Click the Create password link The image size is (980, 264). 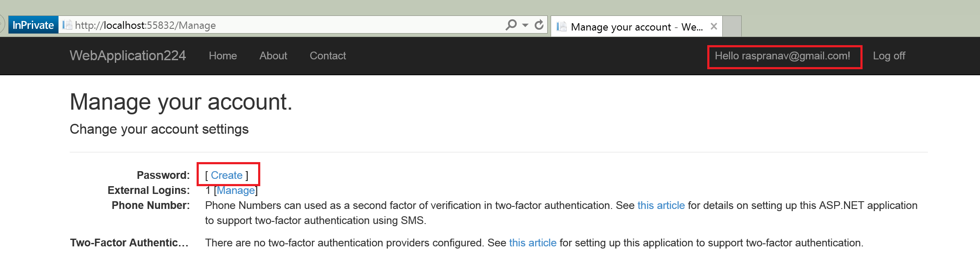pos(227,175)
